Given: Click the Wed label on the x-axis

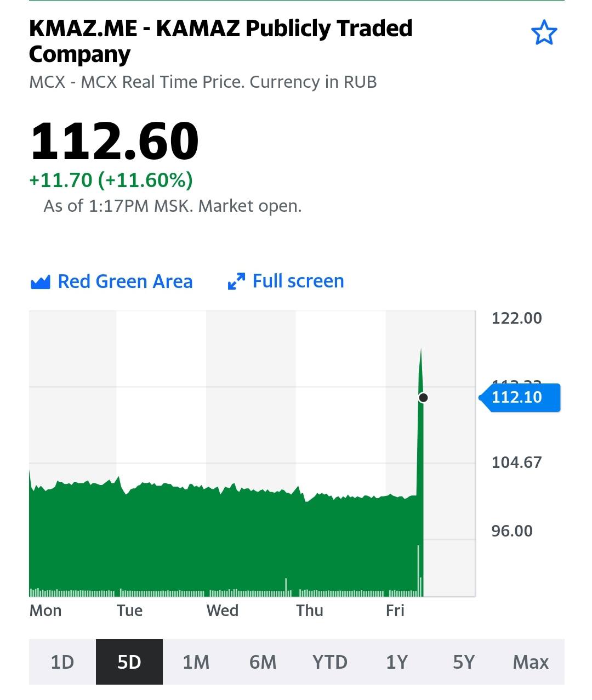Looking at the screenshot, I should (222, 611).
